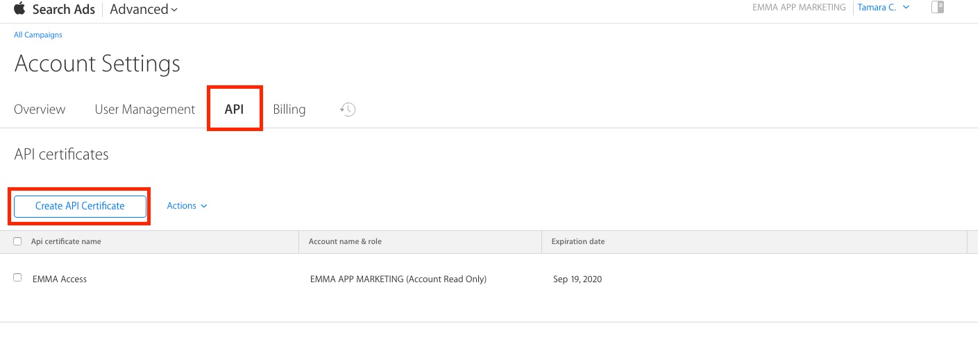980x337 pixels.
Task: Open the documentation book icon
Action: (x=938, y=8)
